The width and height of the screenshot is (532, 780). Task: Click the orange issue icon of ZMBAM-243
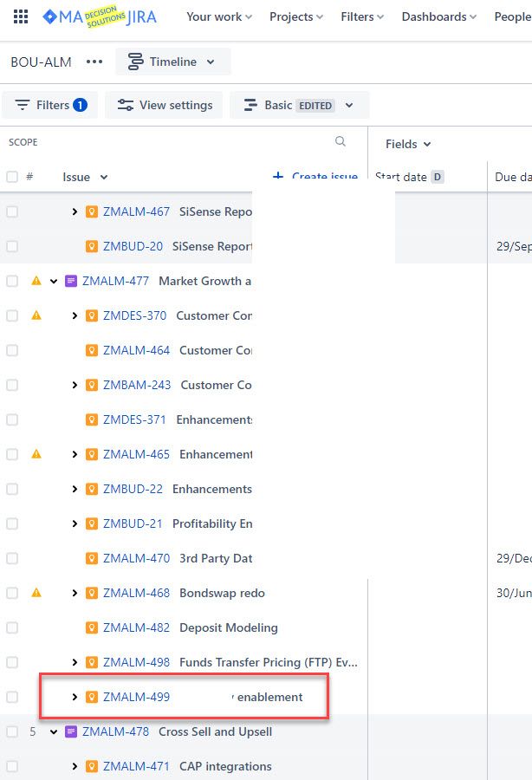pos(92,385)
